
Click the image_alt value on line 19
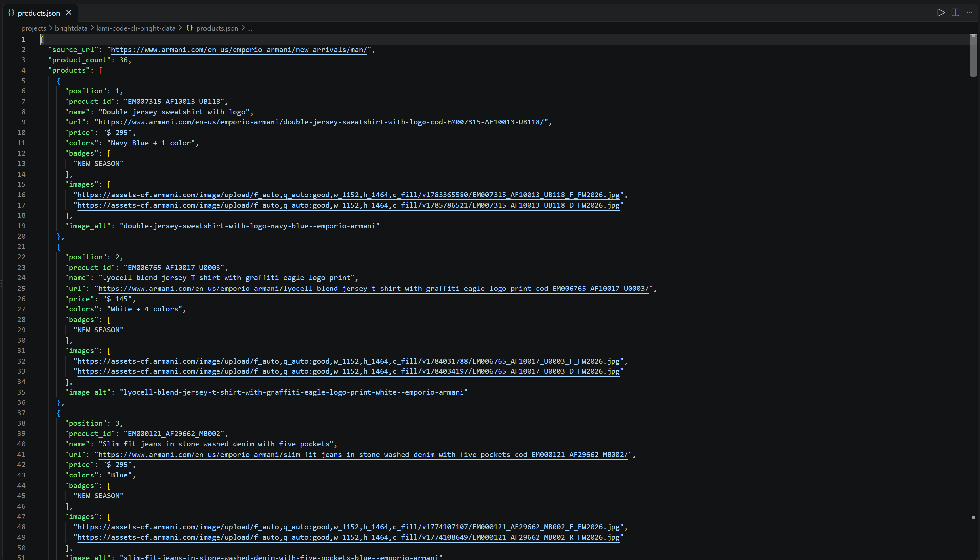pos(250,226)
